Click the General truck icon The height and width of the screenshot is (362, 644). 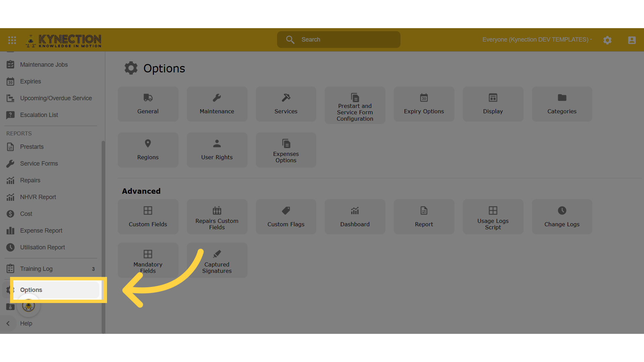coord(148,98)
